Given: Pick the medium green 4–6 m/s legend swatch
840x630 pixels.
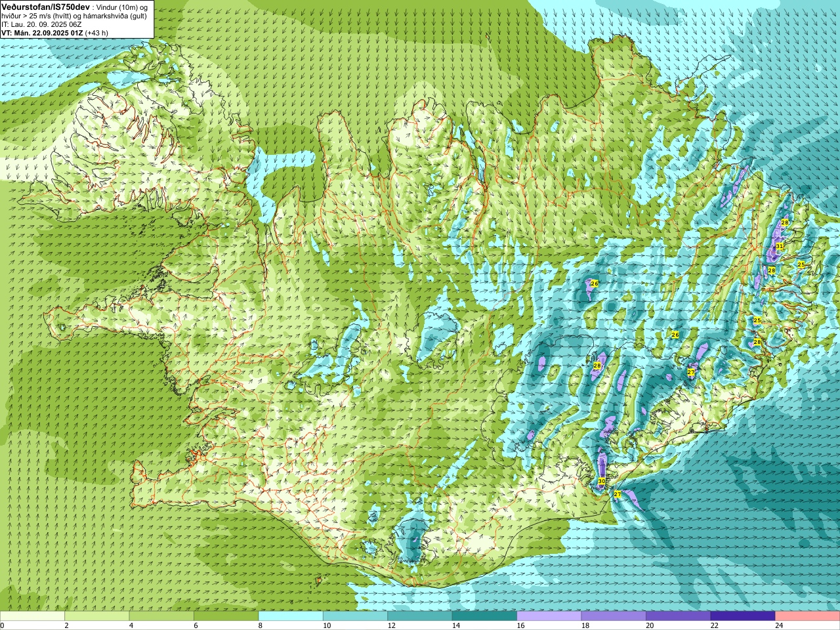Looking at the screenshot, I should click(x=161, y=616).
